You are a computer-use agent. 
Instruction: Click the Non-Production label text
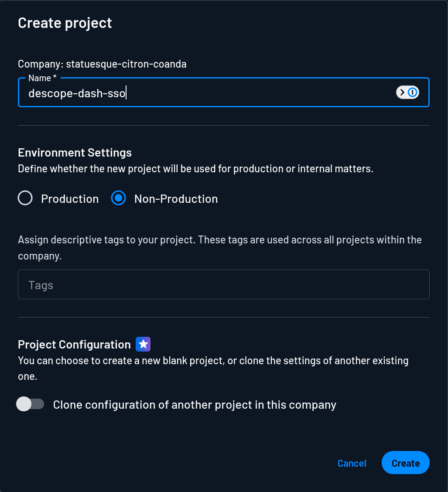point(176,198)
